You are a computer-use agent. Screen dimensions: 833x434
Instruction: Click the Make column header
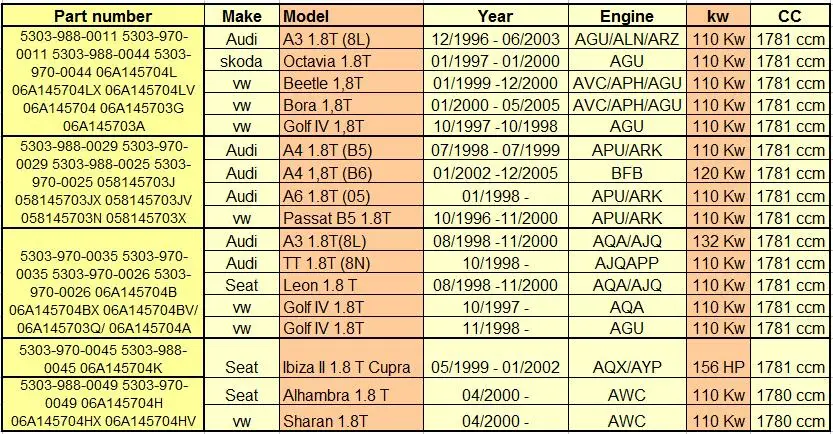(x=242, y=16)
